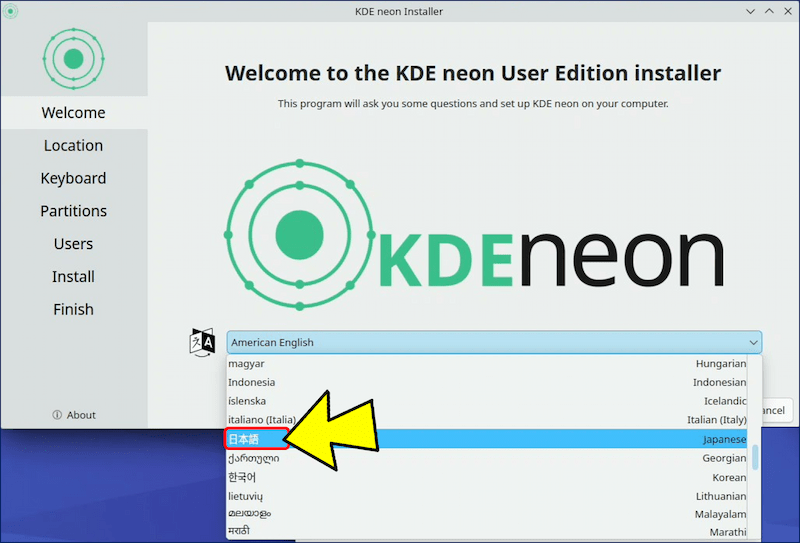This screenshot has width=800, height=543.
Task: Open the About button in the sidebar
Action: [74, 415]
